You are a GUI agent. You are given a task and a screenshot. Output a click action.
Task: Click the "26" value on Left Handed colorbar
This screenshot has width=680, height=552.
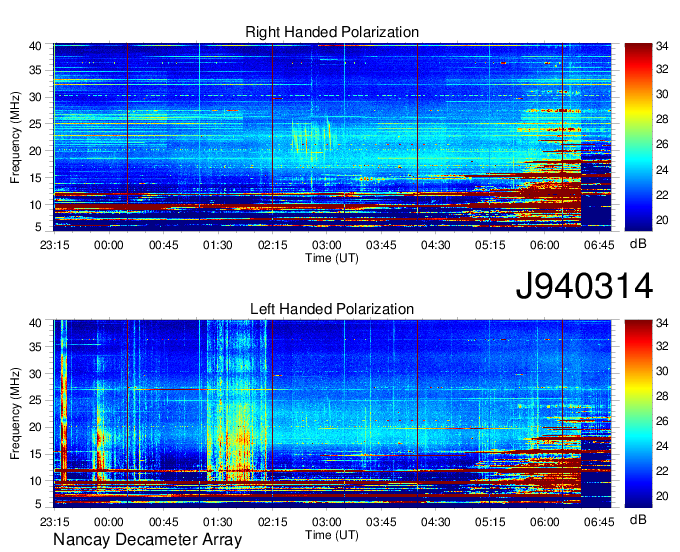[x=662, y=421]
